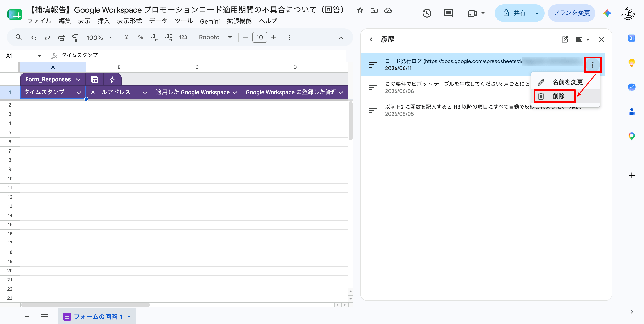Search the menus with magnifier icon
Screen dimensions: 644x324
pos(19,37)
